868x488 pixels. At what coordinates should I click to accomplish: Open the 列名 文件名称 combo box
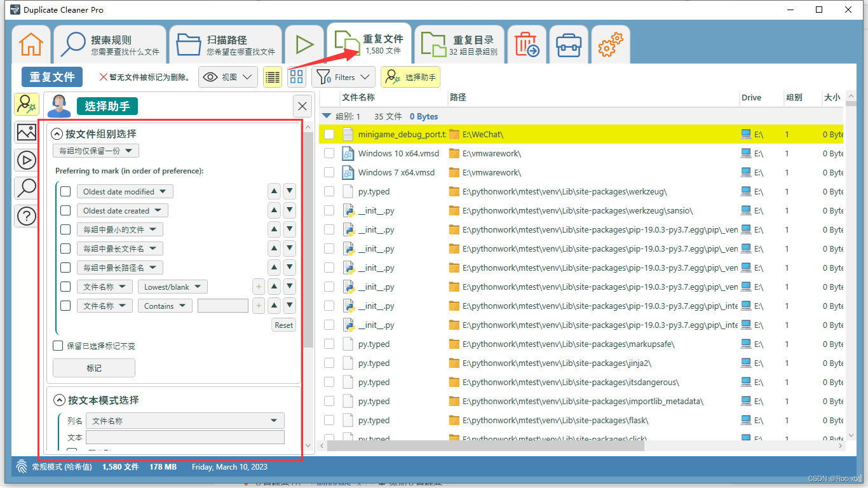click(185, 421)
